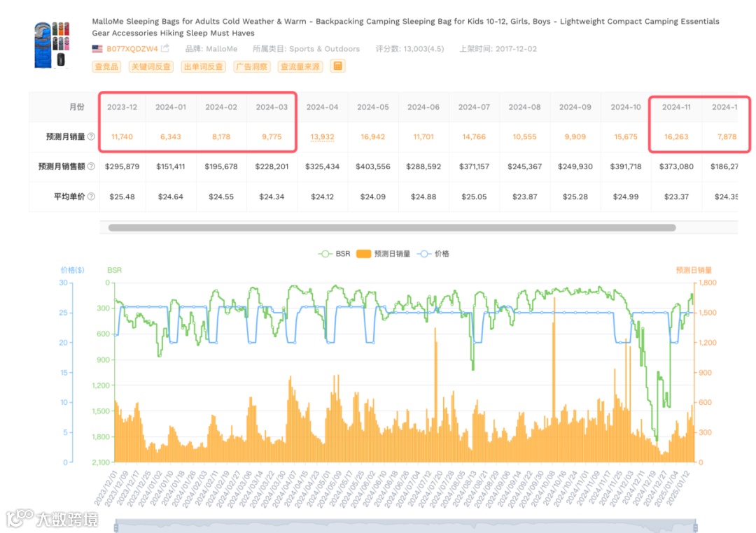Click the sleeping bag product thumbnail
Screen dimensions: 756x533
(x=52, y=44)
